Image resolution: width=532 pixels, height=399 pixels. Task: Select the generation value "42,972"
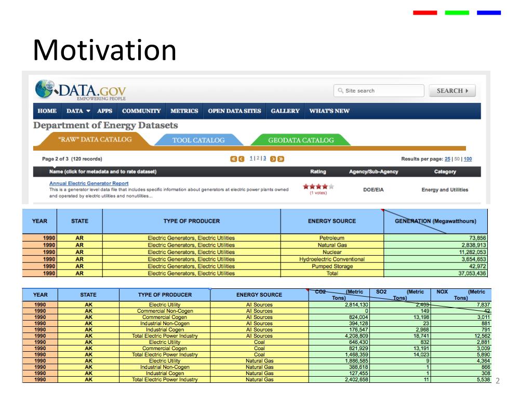coord(436,267)
